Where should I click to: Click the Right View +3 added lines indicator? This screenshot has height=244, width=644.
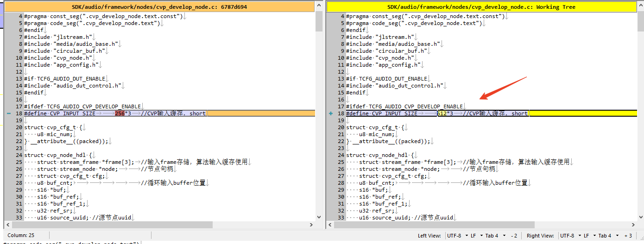(628, 236)
